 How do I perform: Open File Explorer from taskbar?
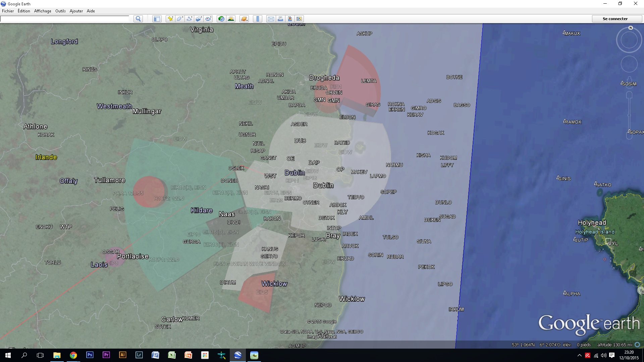(x=57, y=355)
